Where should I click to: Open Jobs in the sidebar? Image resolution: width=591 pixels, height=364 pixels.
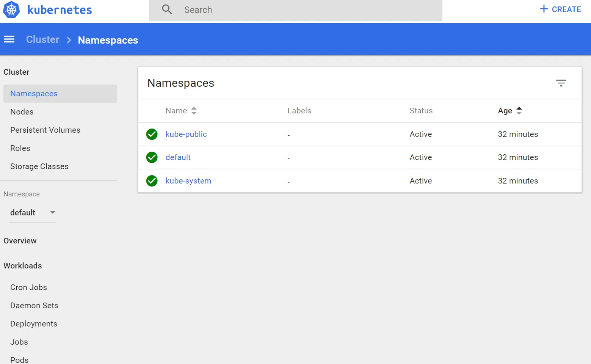(x=19, y=342)
